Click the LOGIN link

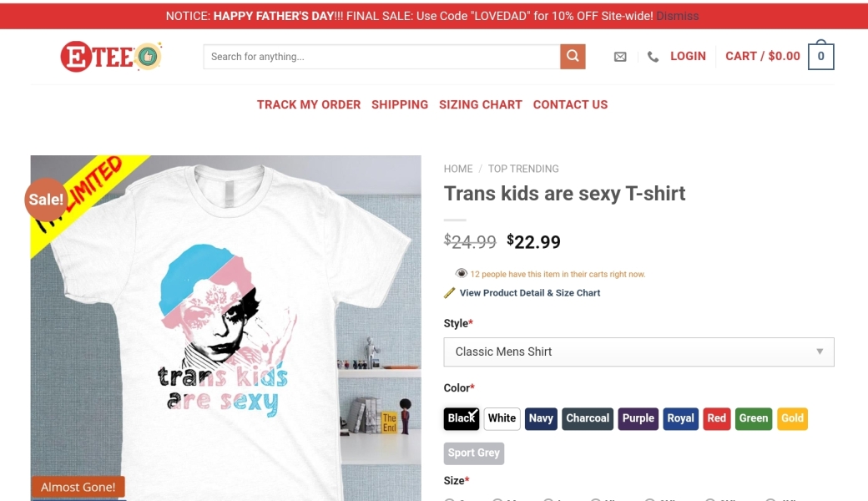click(x=688, y=56)
